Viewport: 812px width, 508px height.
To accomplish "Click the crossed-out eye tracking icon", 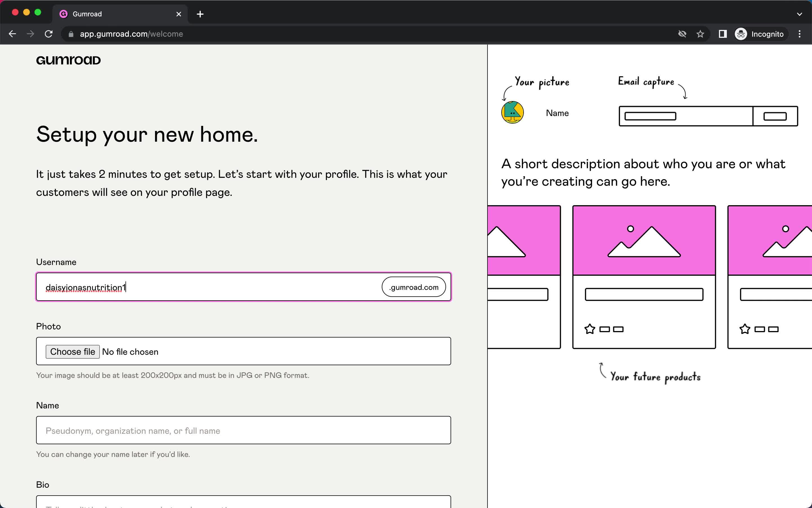I will pos(682,34).
